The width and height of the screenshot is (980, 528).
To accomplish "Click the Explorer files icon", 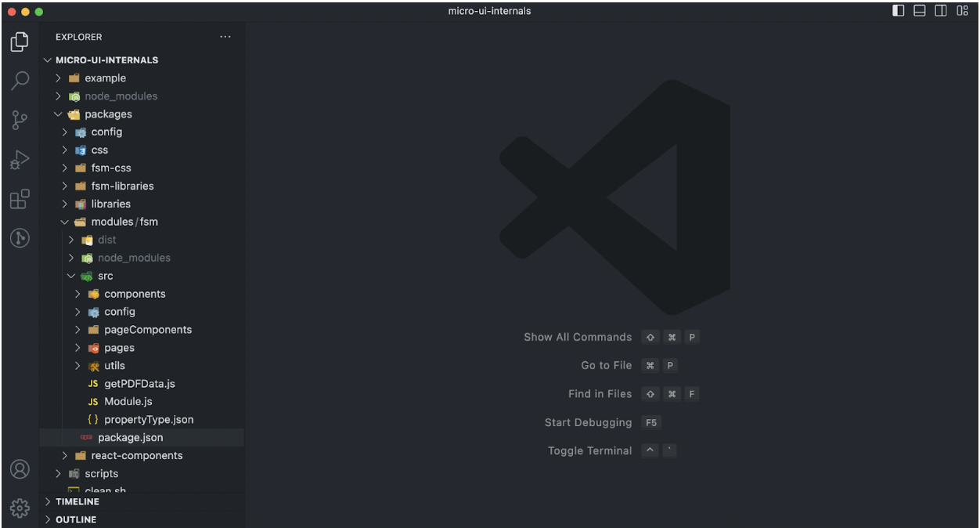I will [x=20, y=42].
